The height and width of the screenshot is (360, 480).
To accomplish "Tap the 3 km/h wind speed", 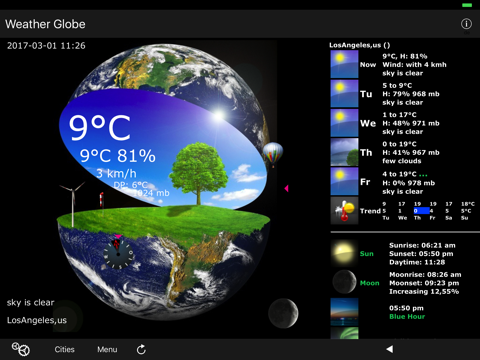I will tap(116, 173).
